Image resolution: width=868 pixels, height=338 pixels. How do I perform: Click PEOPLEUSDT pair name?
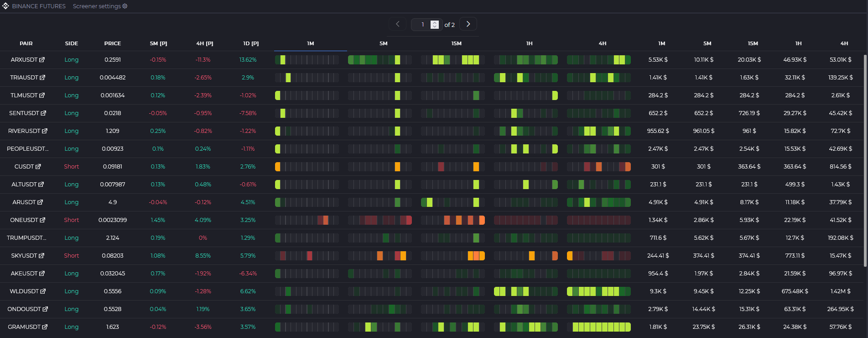pyautogui.click(x=27, y=149)
